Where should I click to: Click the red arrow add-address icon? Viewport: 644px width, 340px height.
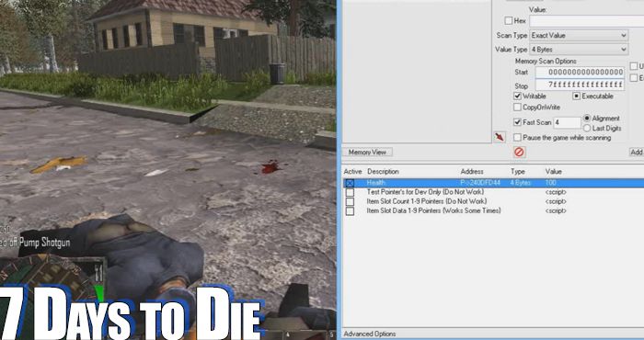500,137
